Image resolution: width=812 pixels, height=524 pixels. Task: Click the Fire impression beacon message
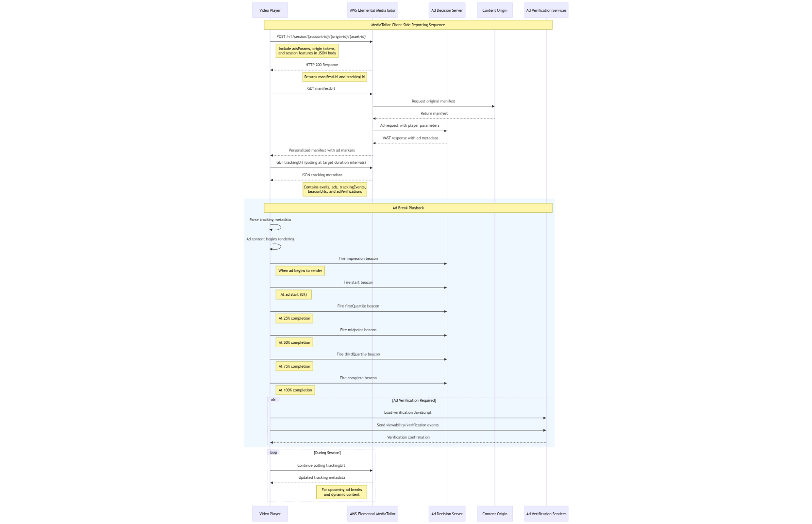(x=358, y=258)
